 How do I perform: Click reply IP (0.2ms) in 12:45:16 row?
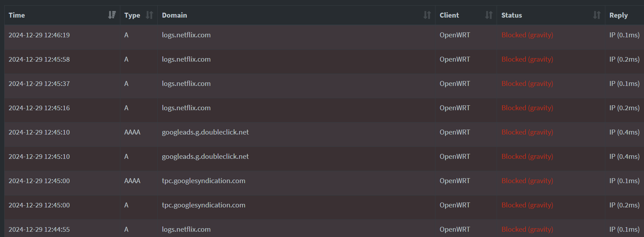pos(625,108)
